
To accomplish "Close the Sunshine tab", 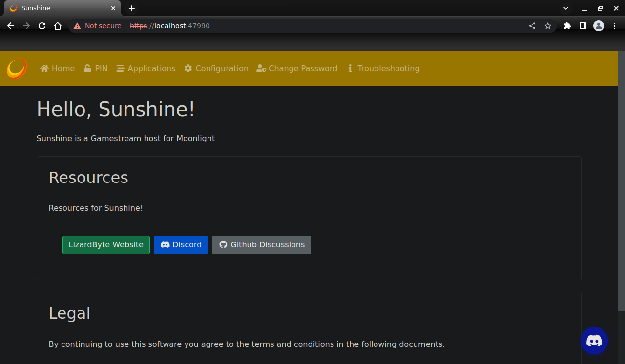I will pyautogui.click(x=113, y=8).
